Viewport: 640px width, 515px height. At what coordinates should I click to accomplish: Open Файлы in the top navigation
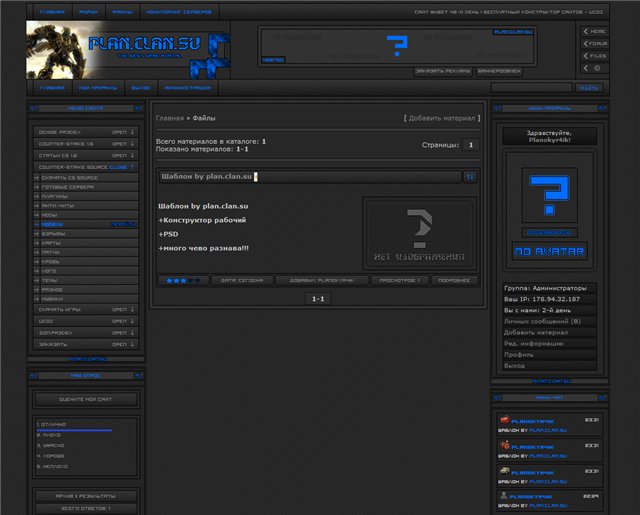122,12
